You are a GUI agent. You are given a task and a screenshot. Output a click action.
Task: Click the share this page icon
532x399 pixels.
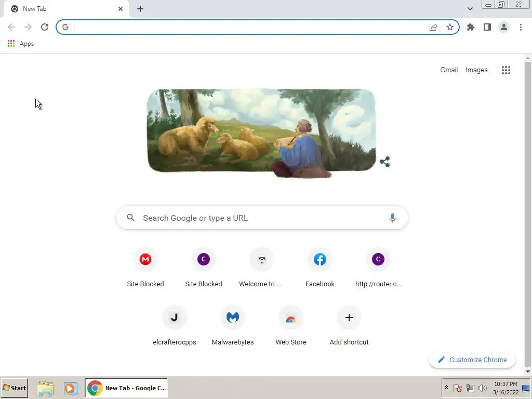tap(433, 27)
